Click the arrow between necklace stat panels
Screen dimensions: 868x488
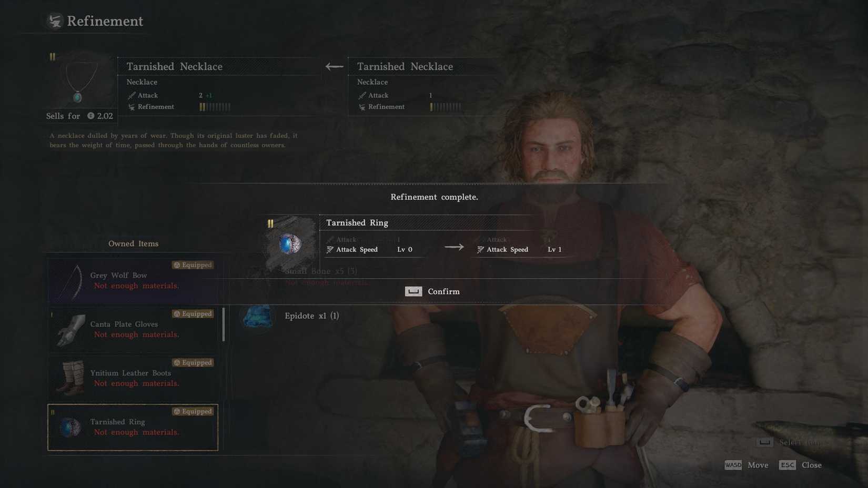[x=334, y=67]
